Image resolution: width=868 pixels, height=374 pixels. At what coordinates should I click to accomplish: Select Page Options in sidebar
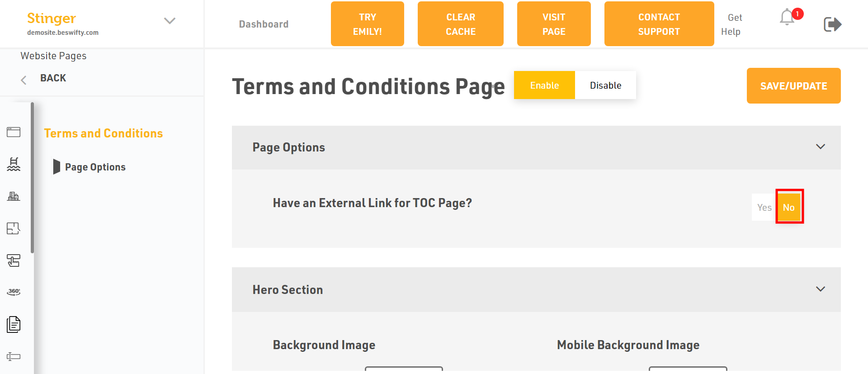click(x=95, y=167)
